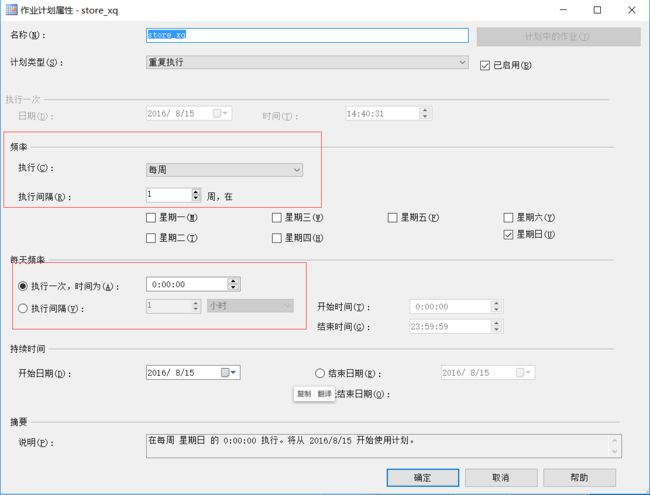Minimize the schedule properties window

tap(563, 10)
